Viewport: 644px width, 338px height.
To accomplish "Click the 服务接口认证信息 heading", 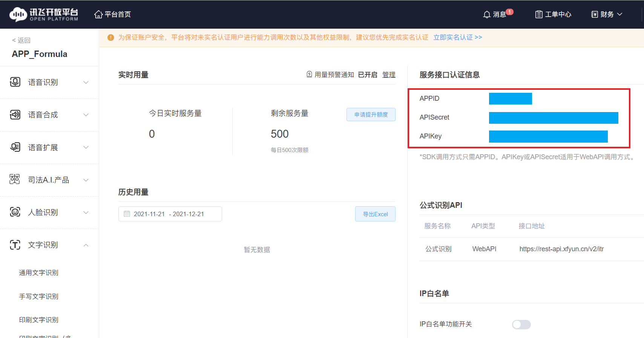I will [449, 75].
